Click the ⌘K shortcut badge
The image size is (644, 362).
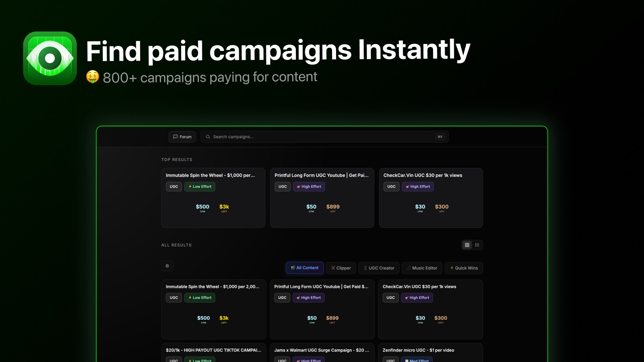tap(440, 137)
